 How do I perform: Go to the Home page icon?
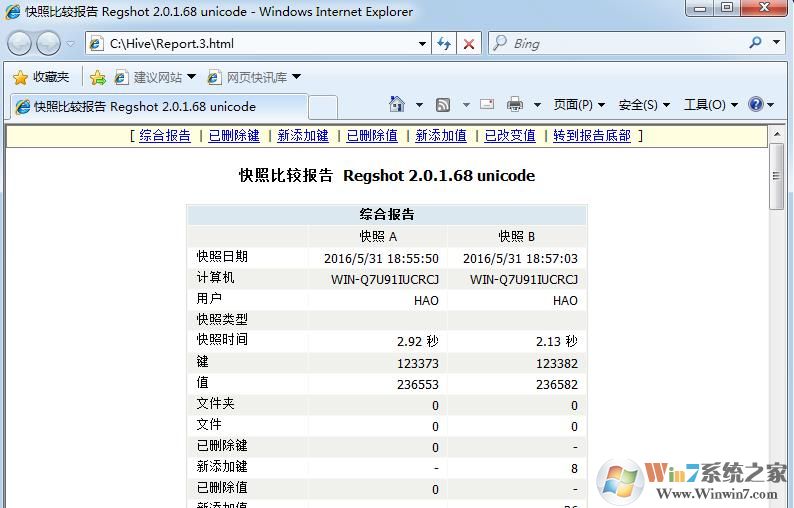coord(397,105)
